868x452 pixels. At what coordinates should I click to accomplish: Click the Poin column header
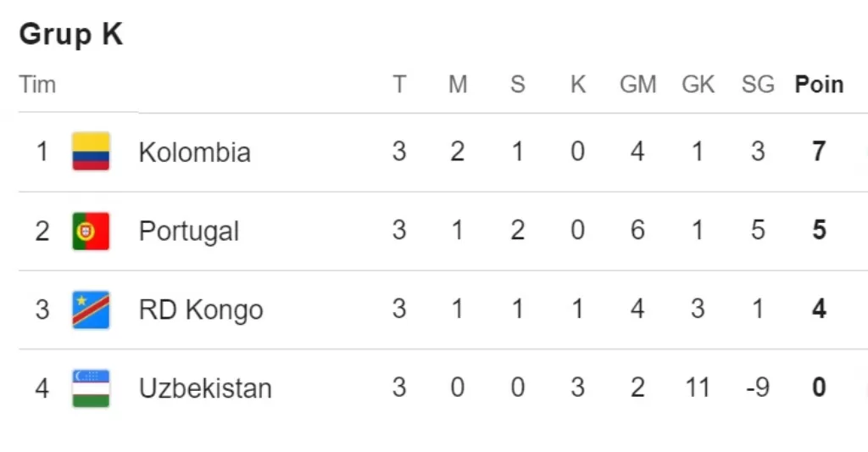coord(820,85)
